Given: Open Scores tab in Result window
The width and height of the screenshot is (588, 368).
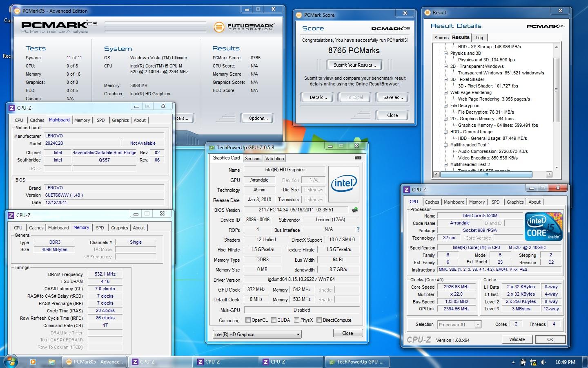Looking at the screenshot, I should [x=441, y=38].
